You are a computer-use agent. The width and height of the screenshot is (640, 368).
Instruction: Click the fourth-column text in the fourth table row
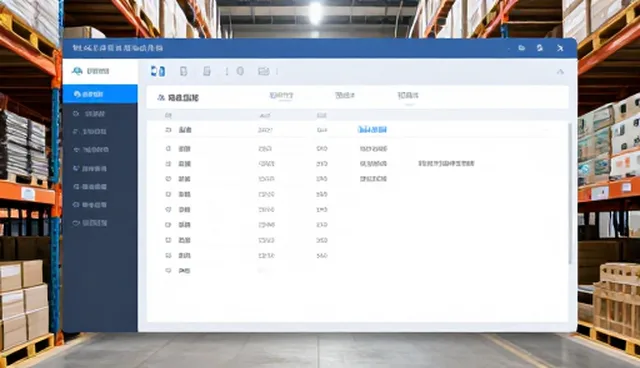(373, 179)
